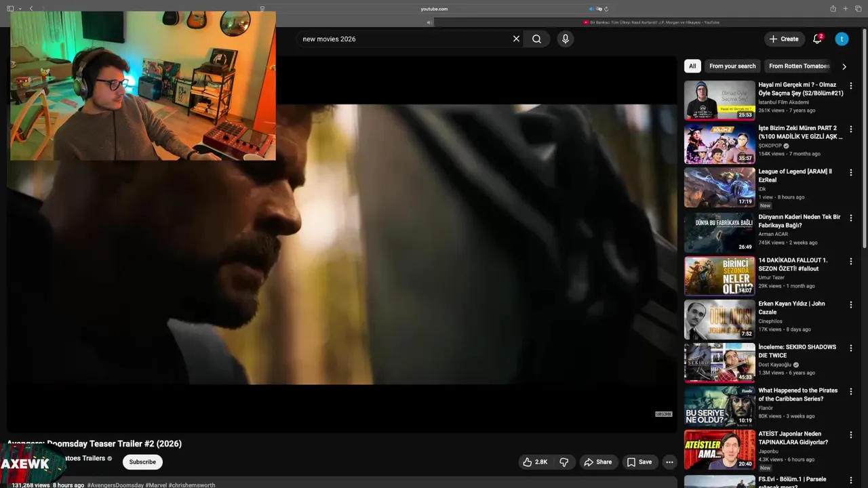Start voice search with the microphone icon
This screenshot has width=868, height=488.
click(x=566, y=39)
